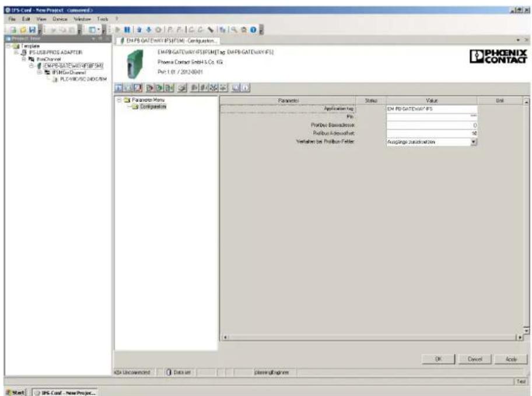
Task: Open the Tools menu
Action: pos(103,19)
